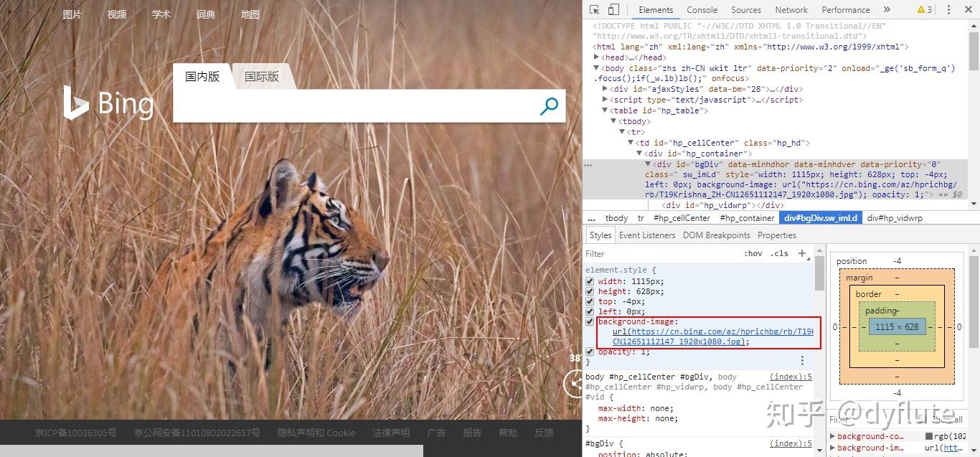The image size is (980, 457).
Task: Uncheck the width property checkbox
Action: [590, 282]
